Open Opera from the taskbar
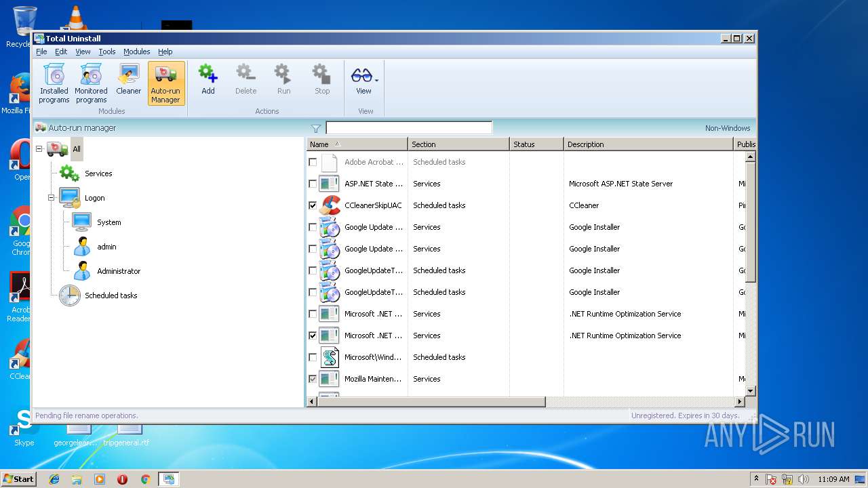The height and width of the screenshot is (488, 868). click(x=122, y=479)
